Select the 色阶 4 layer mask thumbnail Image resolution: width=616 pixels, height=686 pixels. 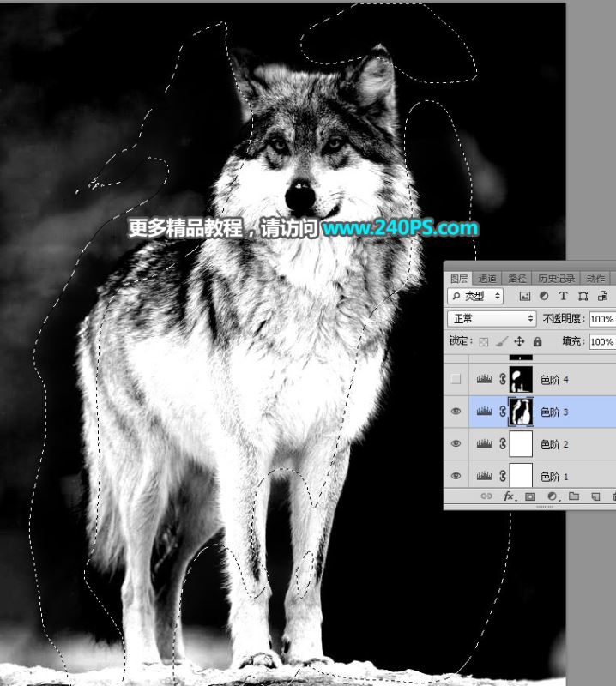coord(521,379)
